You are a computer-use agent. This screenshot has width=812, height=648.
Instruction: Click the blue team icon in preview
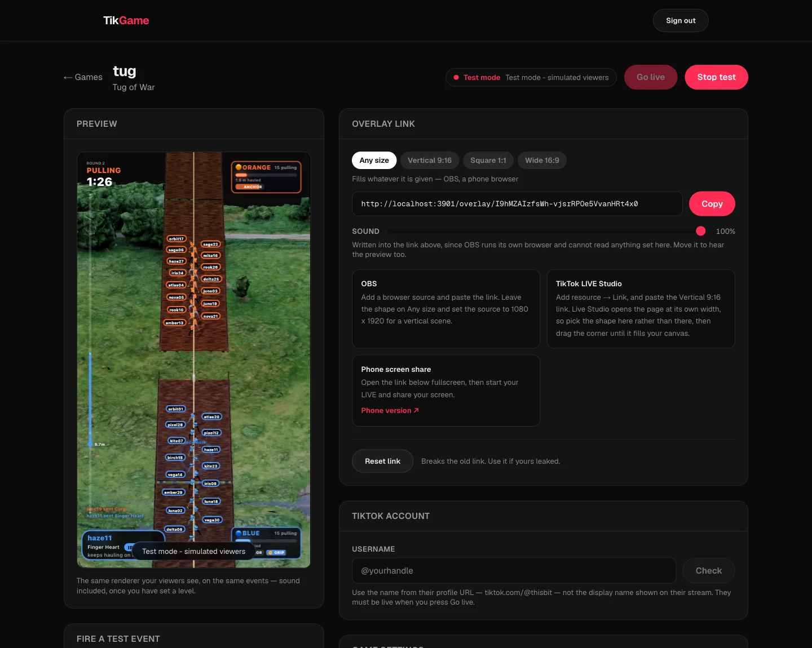[x=239, y=533]
